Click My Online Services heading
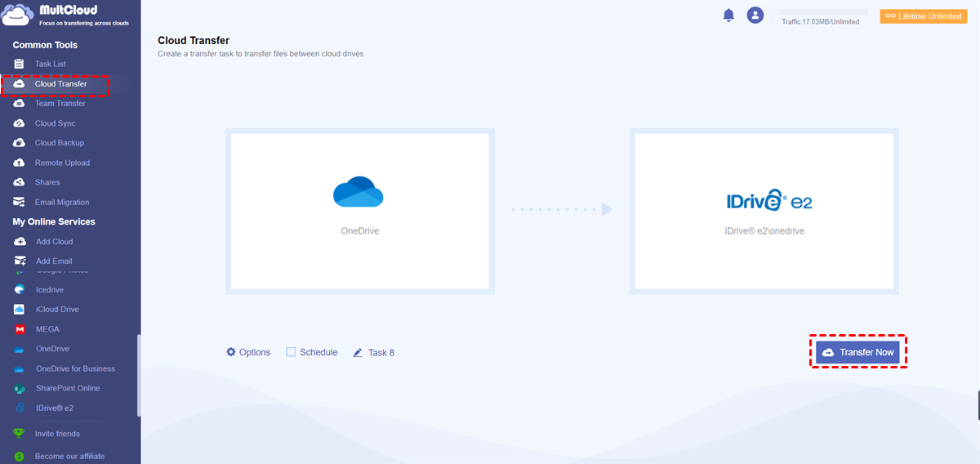The width and height of the screenshot is (980, 464). (x=54, y=221)
